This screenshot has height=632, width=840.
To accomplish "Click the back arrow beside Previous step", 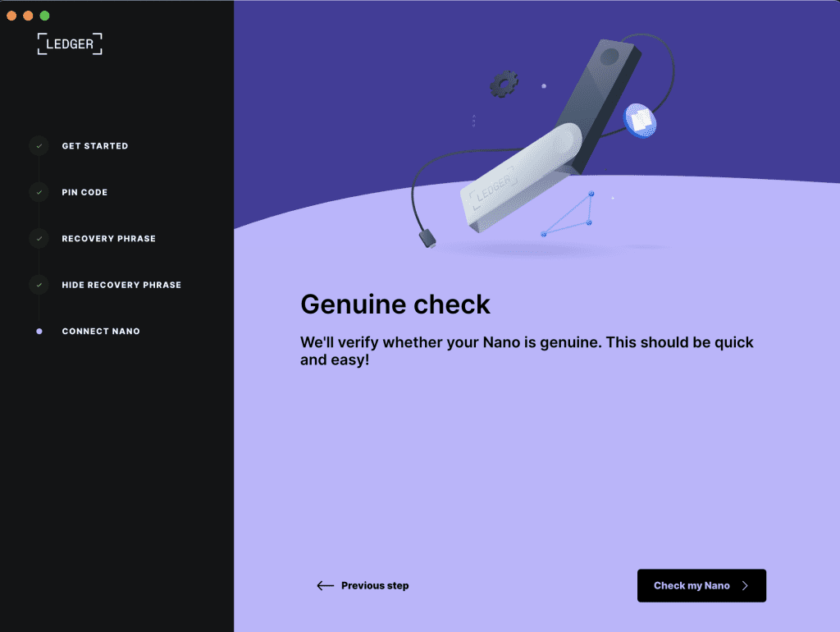I will coord(324,585).
